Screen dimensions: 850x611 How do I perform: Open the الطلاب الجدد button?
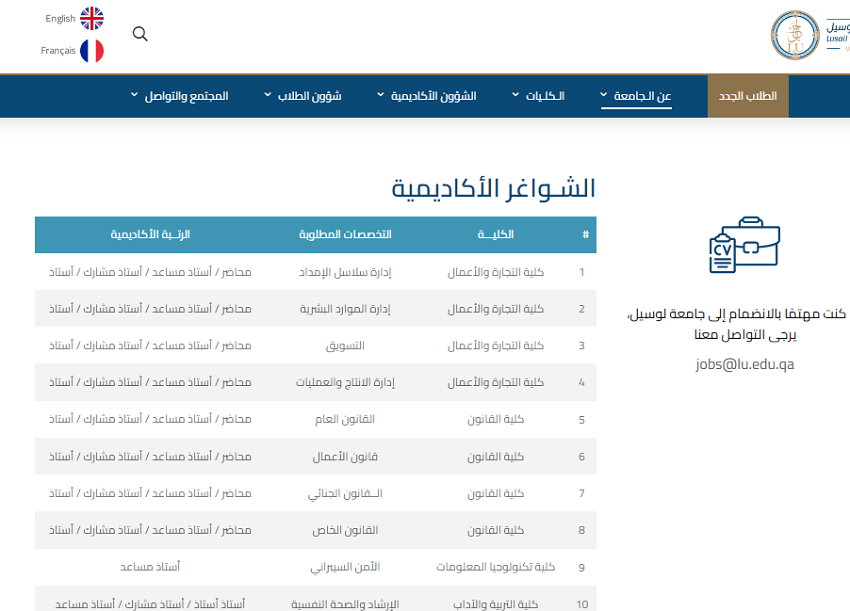(748, 96)
